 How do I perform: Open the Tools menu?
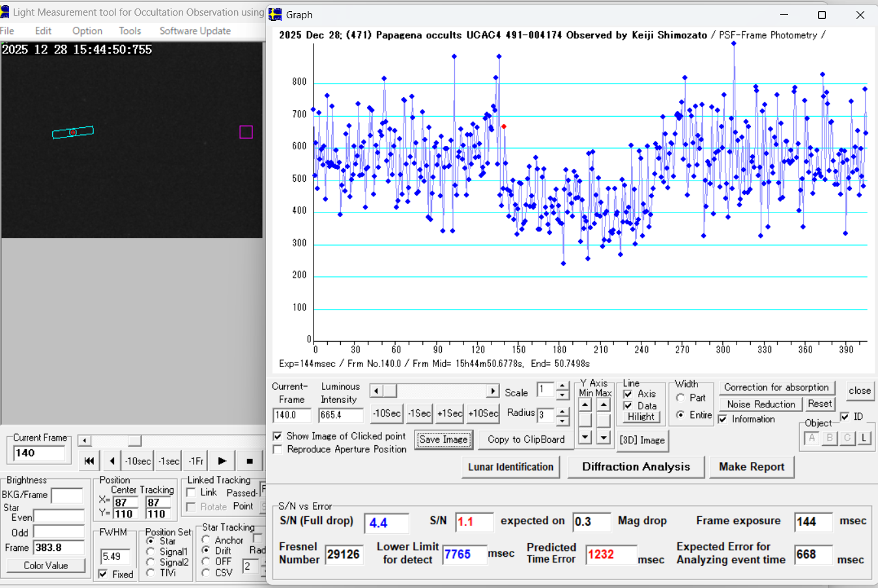click(130, 31)
